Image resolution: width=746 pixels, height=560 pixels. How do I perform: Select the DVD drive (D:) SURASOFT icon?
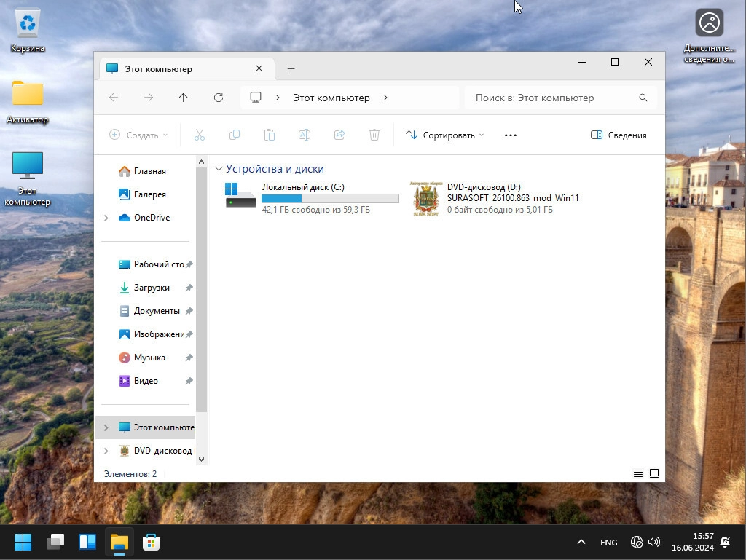[x=425, y=199]
